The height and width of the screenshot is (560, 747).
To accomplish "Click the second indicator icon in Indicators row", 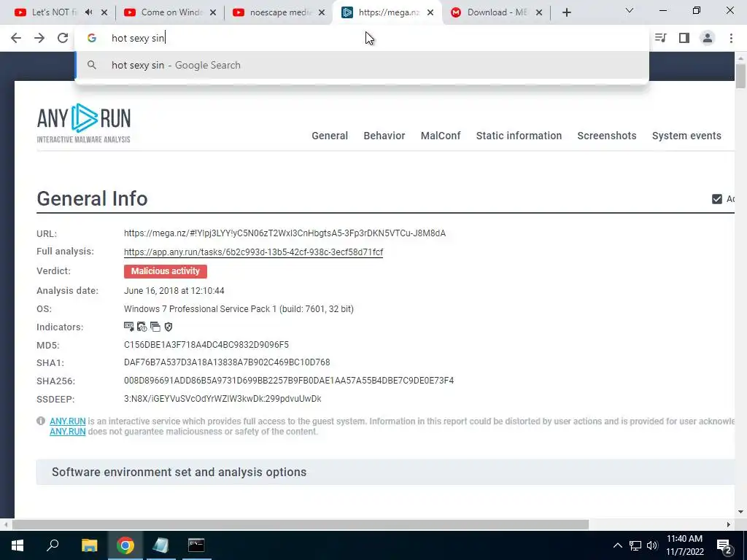I will 142,327.
